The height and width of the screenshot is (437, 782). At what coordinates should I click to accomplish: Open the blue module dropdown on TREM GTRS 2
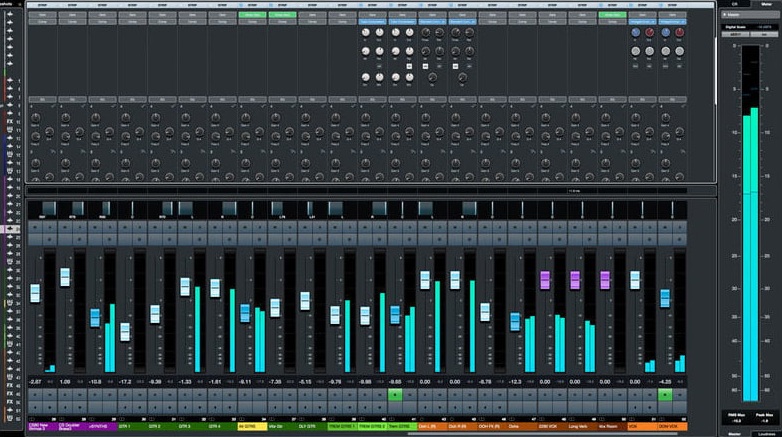372,22
